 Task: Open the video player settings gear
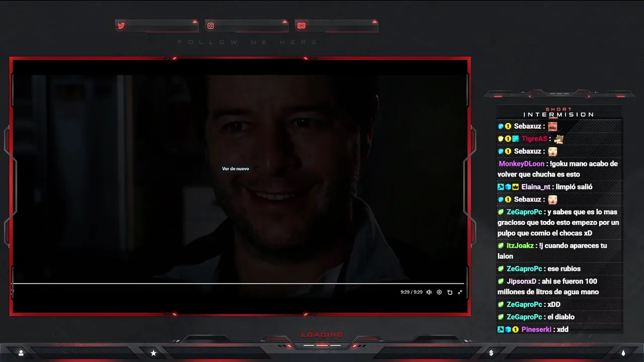439,292
